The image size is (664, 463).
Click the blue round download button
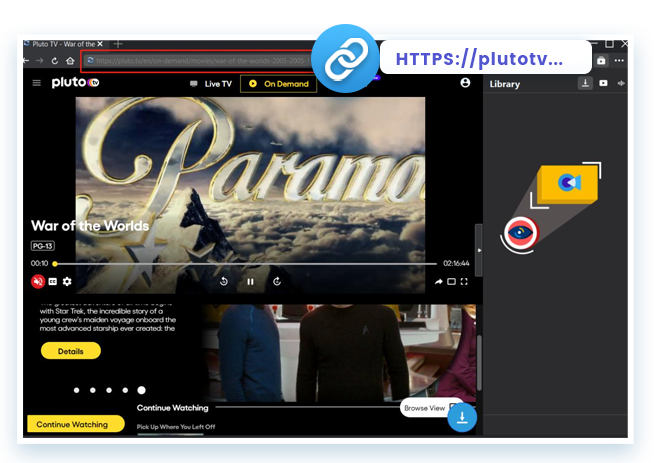click(462, 417)
